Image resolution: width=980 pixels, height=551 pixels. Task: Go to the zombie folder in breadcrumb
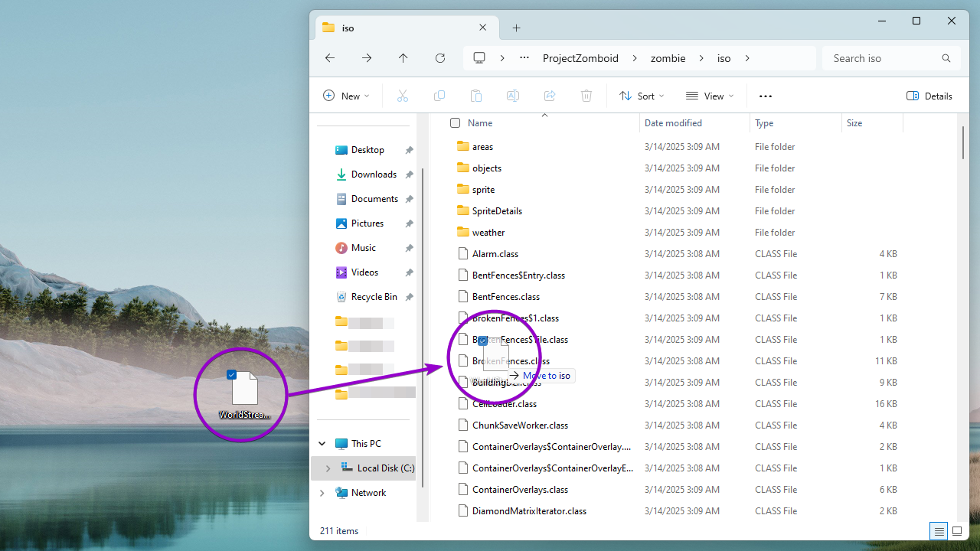click(x=668, y=57)
